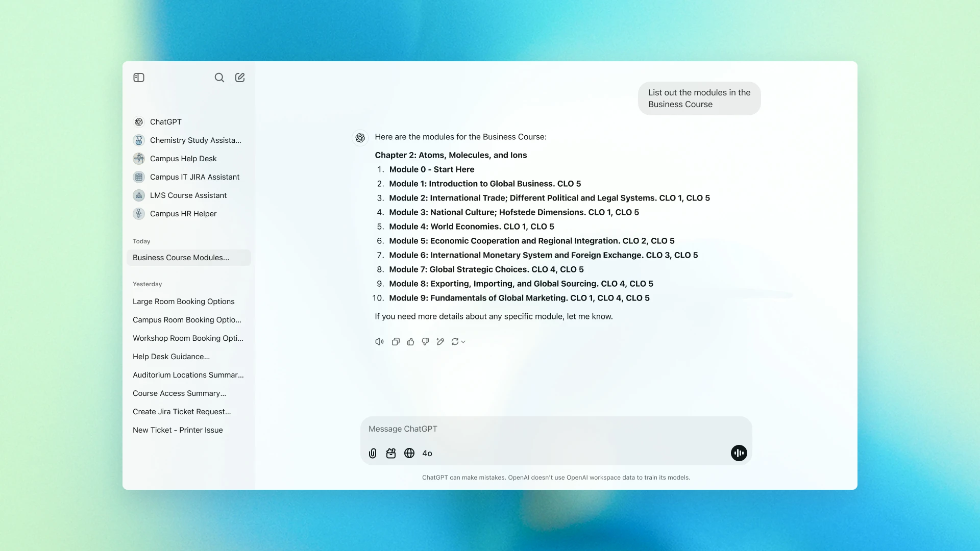
Task: Click the Campus HR Helper avatar icon
Action: tap(139, 214)
